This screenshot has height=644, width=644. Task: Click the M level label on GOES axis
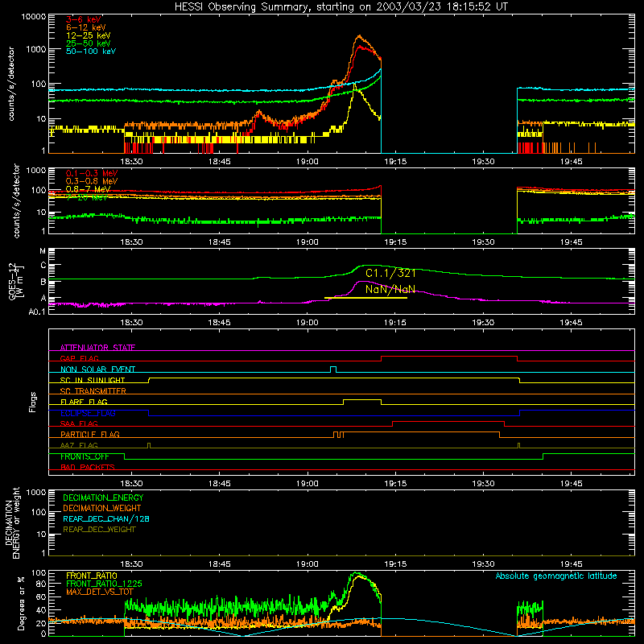pos(43,251)
